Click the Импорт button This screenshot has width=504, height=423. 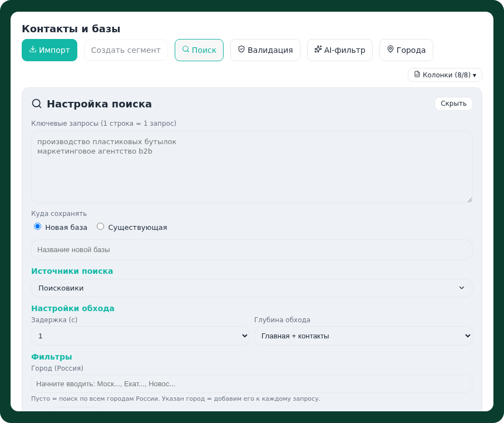click(50, 50)
